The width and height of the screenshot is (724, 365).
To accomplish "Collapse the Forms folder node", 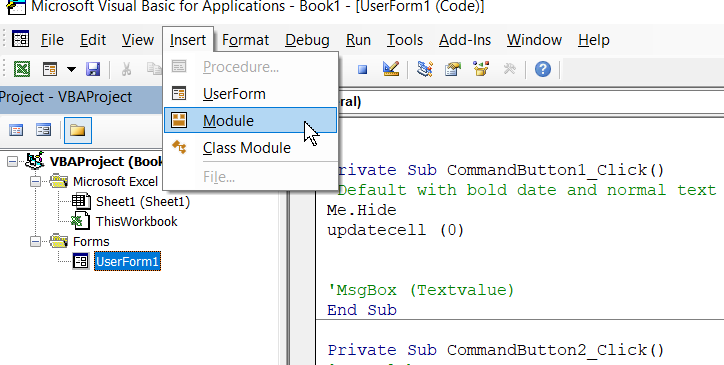I will coord(36,242).
